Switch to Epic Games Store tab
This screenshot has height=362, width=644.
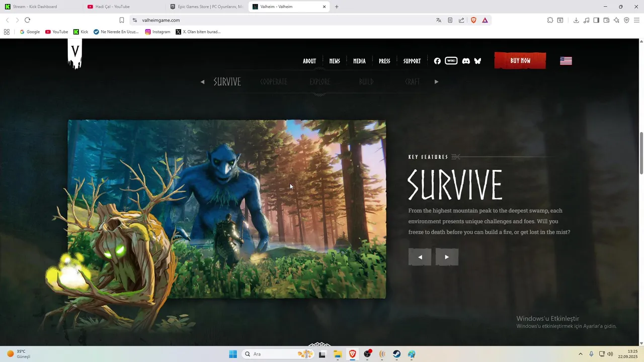tap(207, 7)
